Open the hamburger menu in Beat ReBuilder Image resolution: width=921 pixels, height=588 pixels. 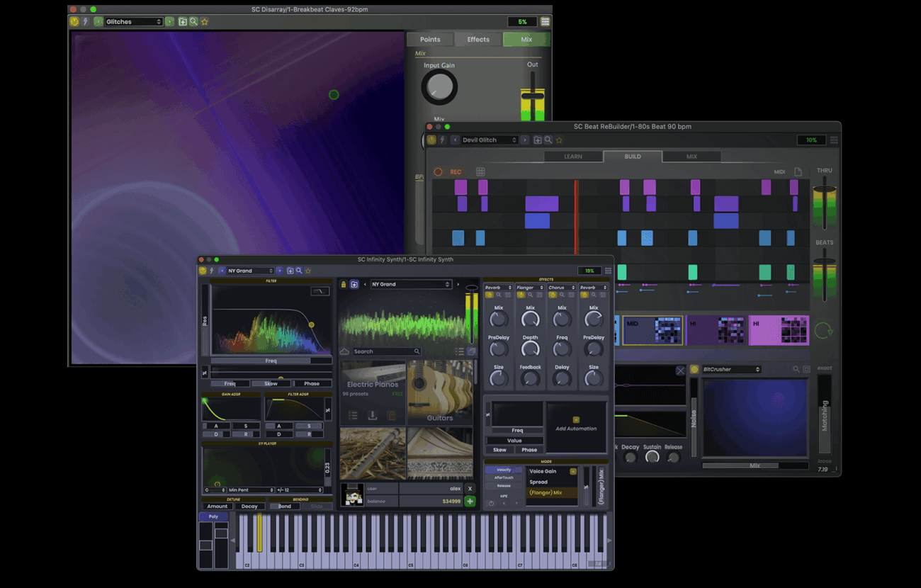tap(835, 140)
